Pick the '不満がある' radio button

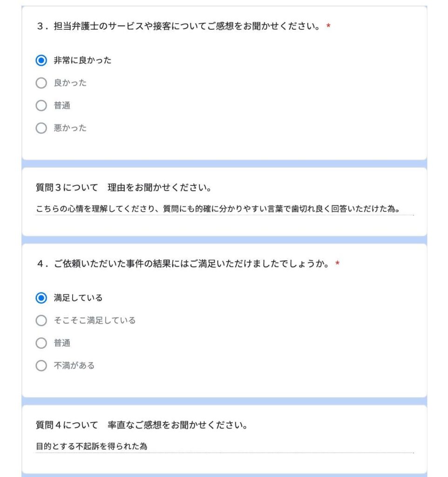(x=41, y=366)
